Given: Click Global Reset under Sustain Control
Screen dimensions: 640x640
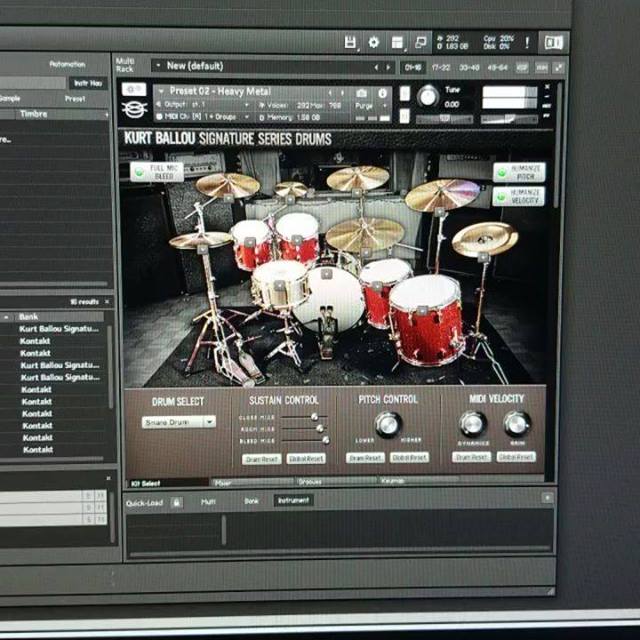Looking at the screenshot, I should (306, 459).
